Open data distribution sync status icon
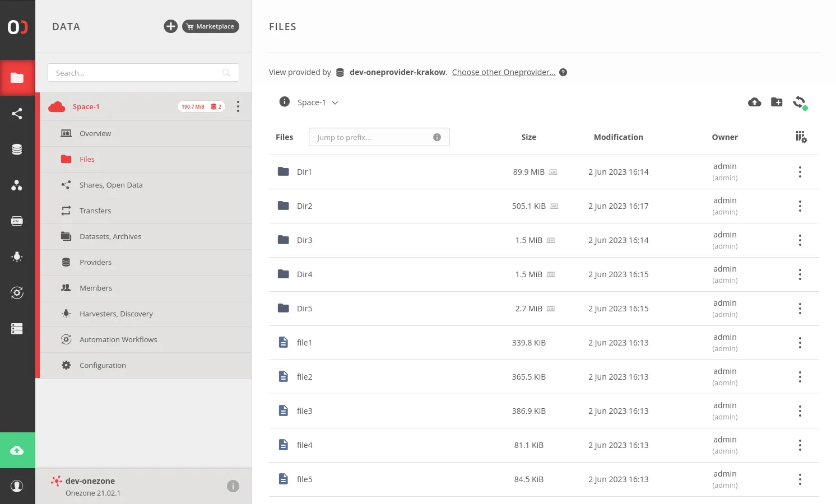 click(800, 102)
